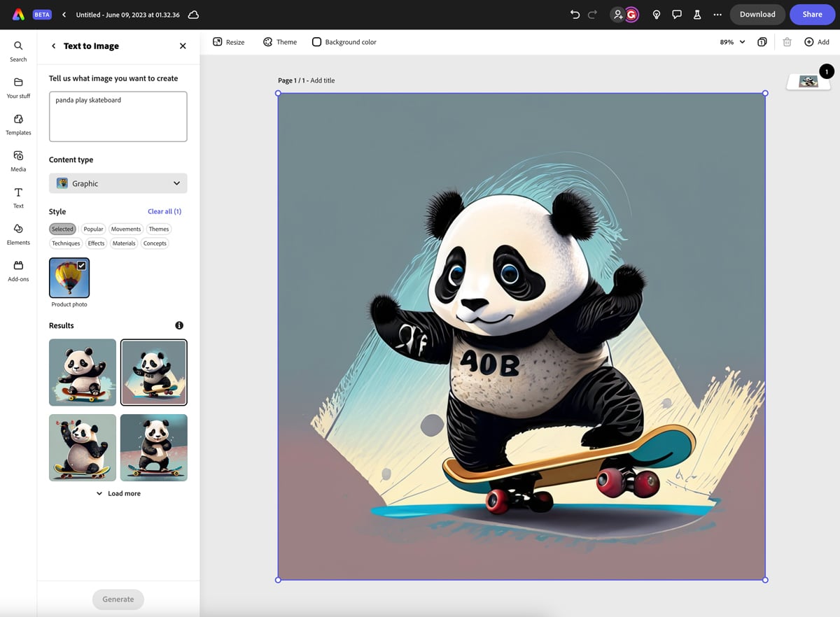The image size is (840, 617).
Task: Open the Elements sidebar panel
Action: point(18,234)
